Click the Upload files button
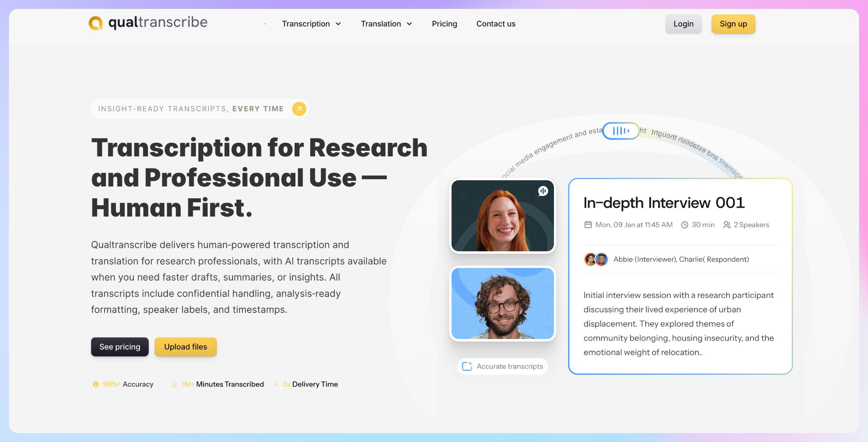The height and width of the screenshot is (442, 868). pos(186,347)
